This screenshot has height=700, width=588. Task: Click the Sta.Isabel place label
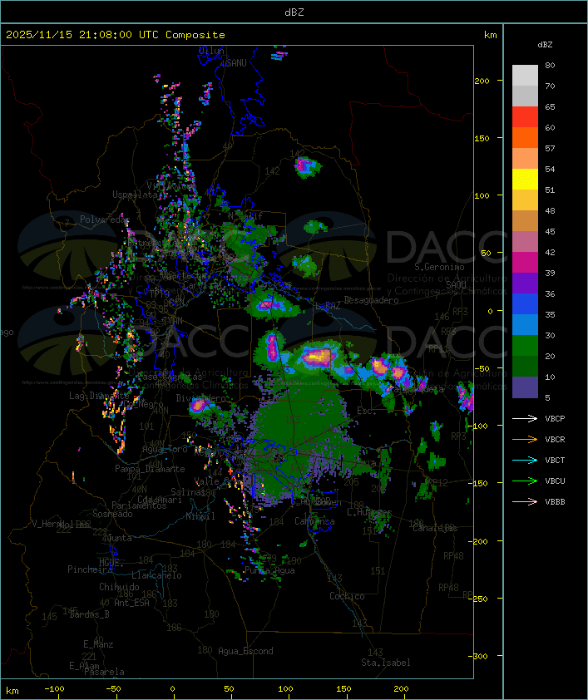click(x=385, y=663)
